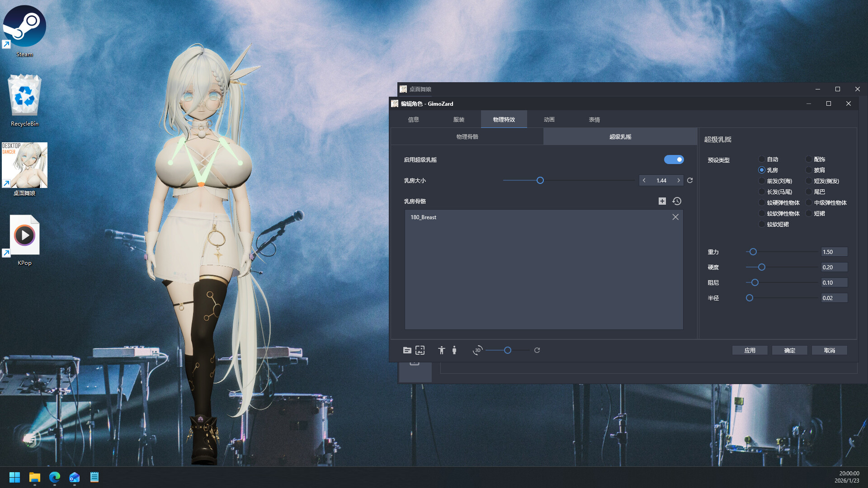This screenshot has height=488, width=868.
Task: Click the 3D rotation icon near the zoom slider
Action: click(x=477, y=350)
